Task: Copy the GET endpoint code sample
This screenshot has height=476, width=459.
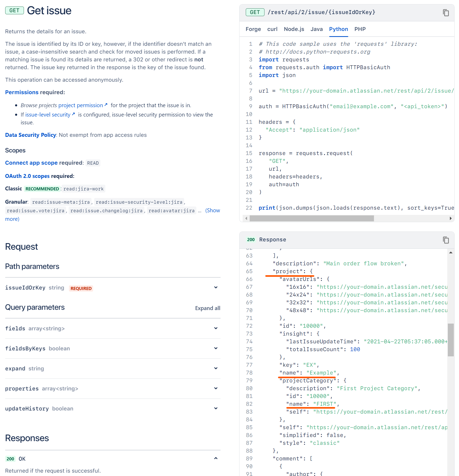Action: [x=446, y=12]
